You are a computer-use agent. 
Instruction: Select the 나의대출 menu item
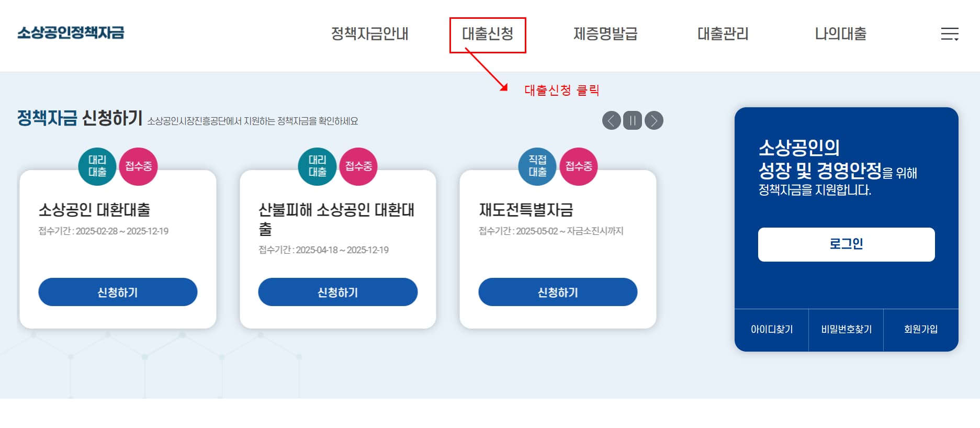pyautogui.click(x=840, y=34)
